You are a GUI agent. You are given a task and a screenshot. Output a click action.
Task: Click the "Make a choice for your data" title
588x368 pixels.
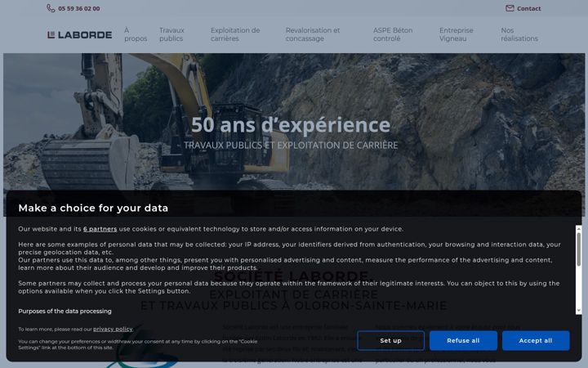click(x=93, y=208)
